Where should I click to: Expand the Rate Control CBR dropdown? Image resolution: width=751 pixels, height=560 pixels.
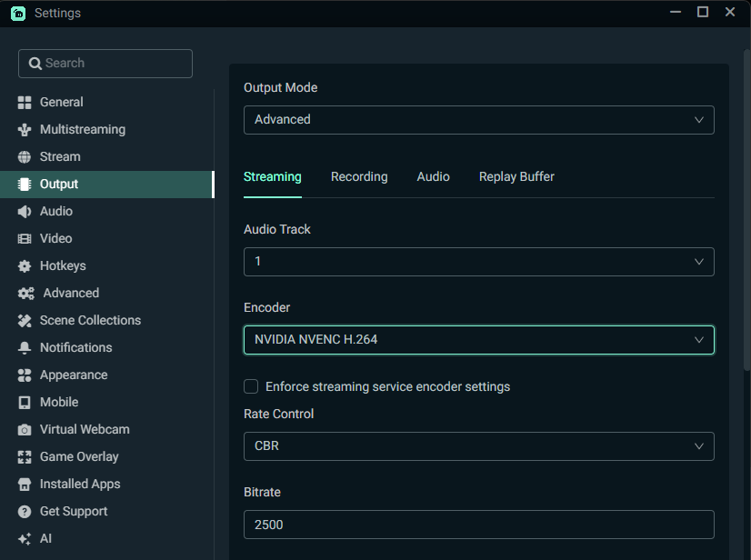pyautogui.click(x=478, y=446)
